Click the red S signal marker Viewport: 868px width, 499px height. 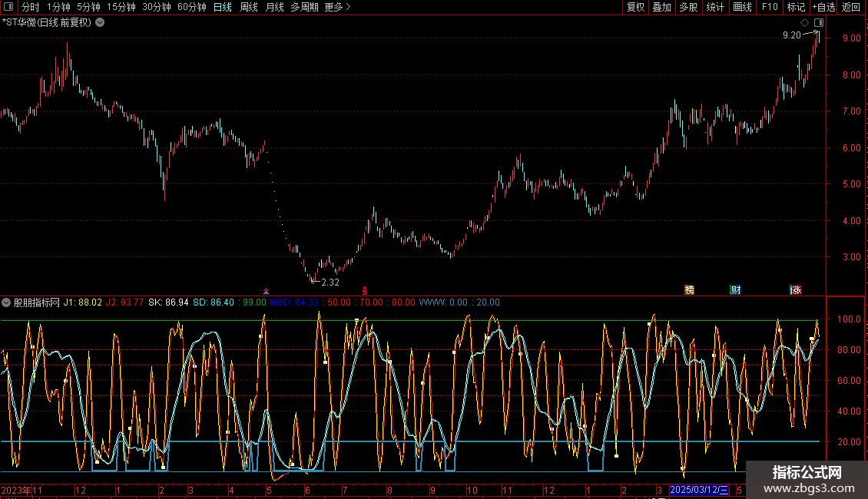[x=364, y=291]
